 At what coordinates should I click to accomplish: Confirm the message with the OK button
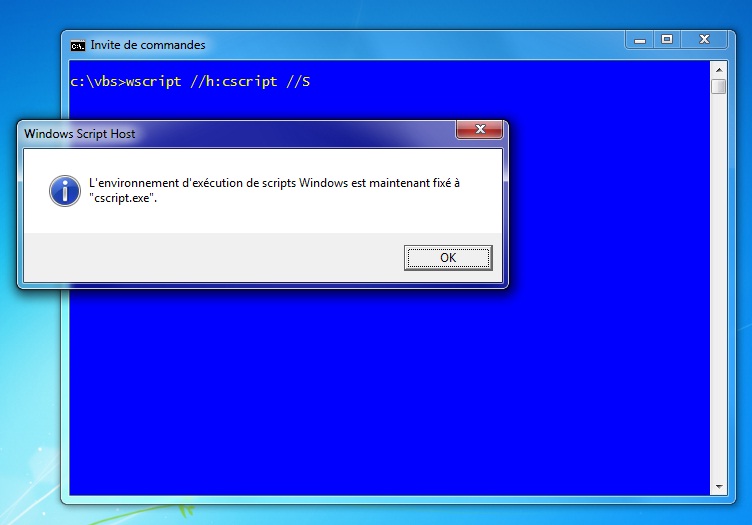[x=448, y=258]
